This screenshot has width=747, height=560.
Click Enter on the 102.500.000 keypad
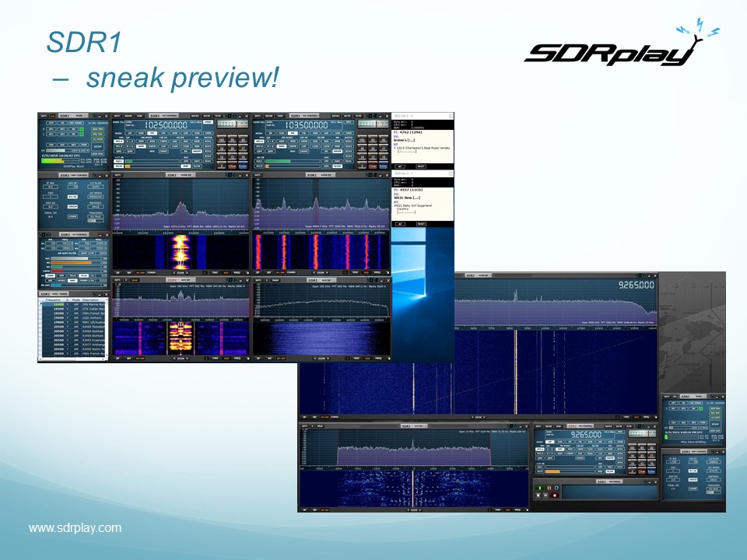point(243,166)
